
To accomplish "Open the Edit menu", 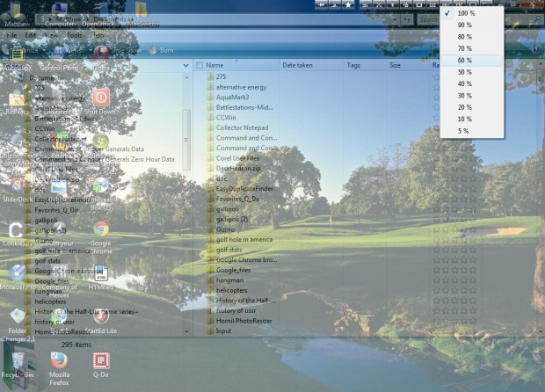I will click(30, 35).
